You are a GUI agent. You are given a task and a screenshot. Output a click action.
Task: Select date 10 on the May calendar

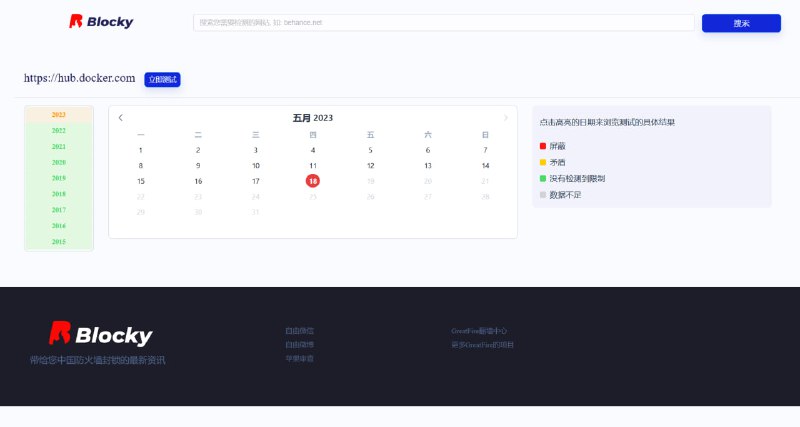pos(256,166)
